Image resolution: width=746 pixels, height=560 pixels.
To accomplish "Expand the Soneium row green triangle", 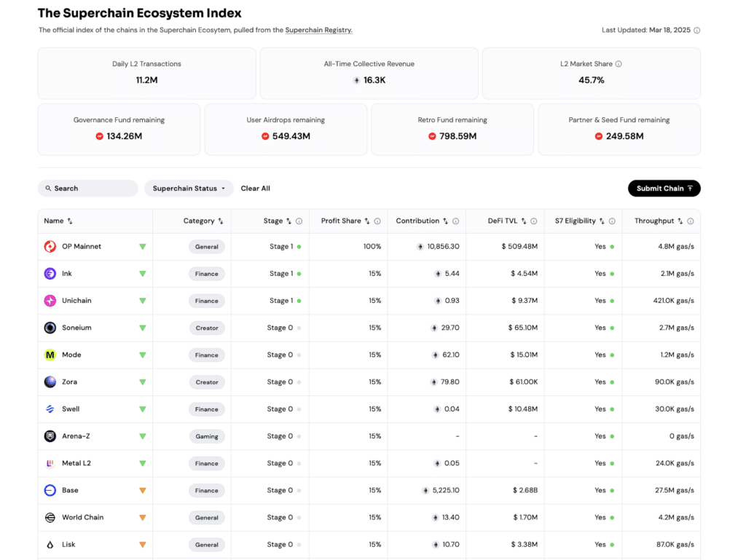I will 142,328.
